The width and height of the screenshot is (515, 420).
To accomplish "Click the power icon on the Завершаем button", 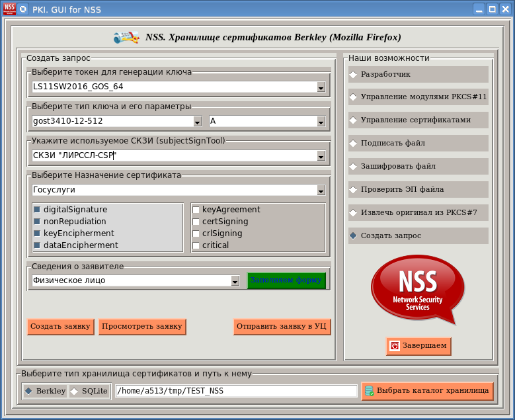I will [x=395, y=346].
